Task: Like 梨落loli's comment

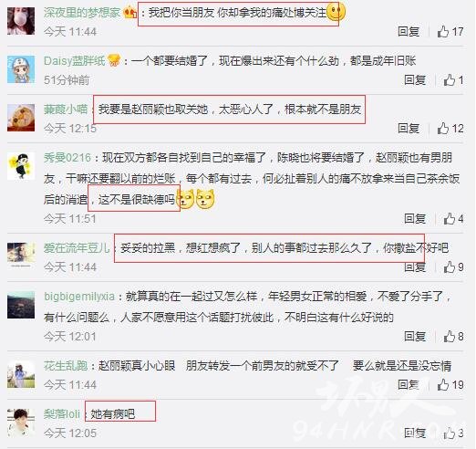Action: tap(449, 433)
